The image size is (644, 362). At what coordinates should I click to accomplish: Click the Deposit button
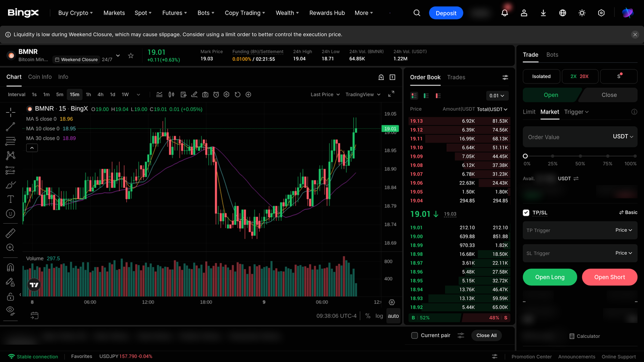pyautogui.click(x=446, y=13)
